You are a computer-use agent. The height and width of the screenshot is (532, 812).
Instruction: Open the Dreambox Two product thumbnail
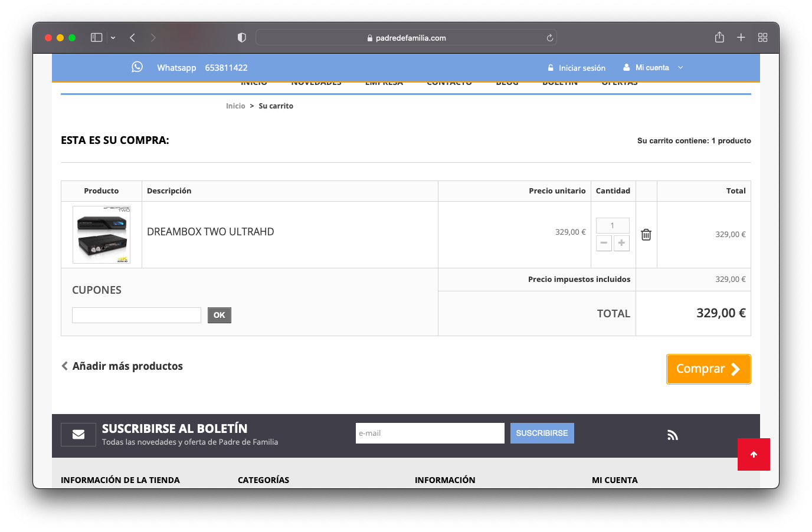tap(102, 235)
